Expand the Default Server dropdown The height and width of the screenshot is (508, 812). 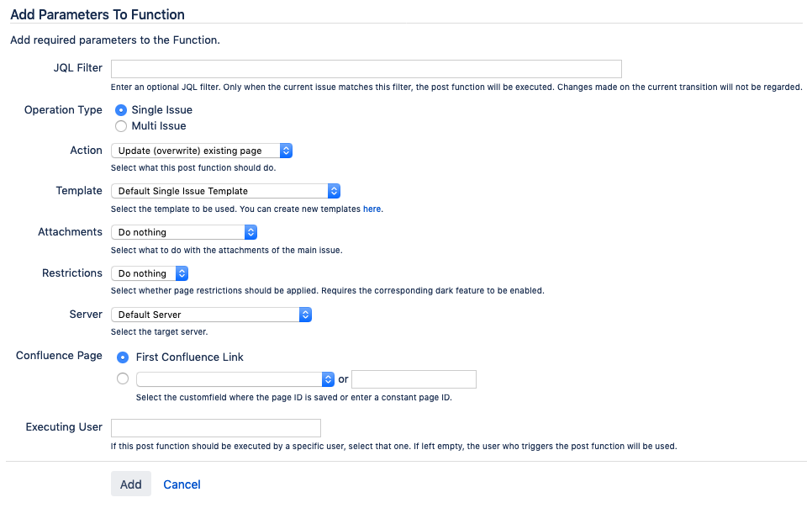211,315
